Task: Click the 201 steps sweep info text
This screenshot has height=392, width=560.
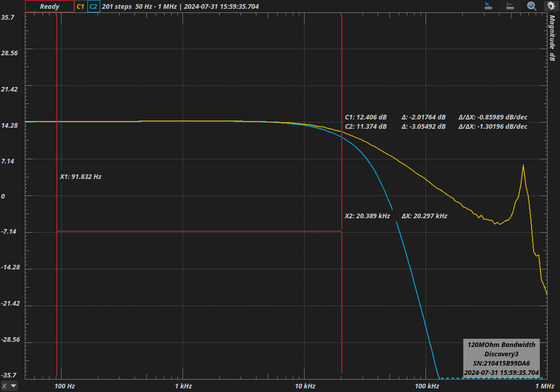Action: [x=117, y=6]
